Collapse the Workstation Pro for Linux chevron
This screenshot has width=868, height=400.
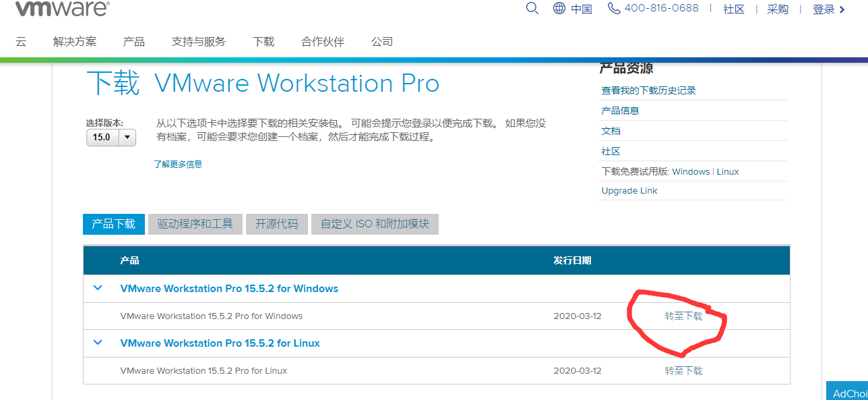pyautogui.click(x=98, y=343)
